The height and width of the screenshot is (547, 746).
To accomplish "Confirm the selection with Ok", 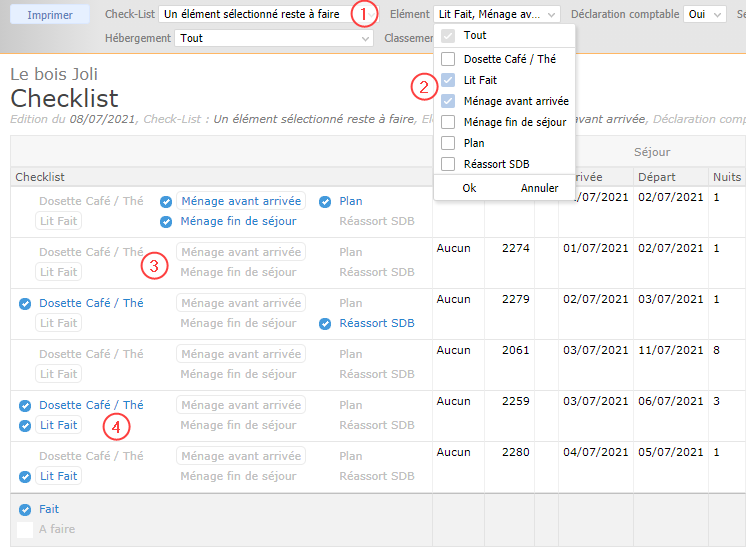I will (x=469, y=188).
